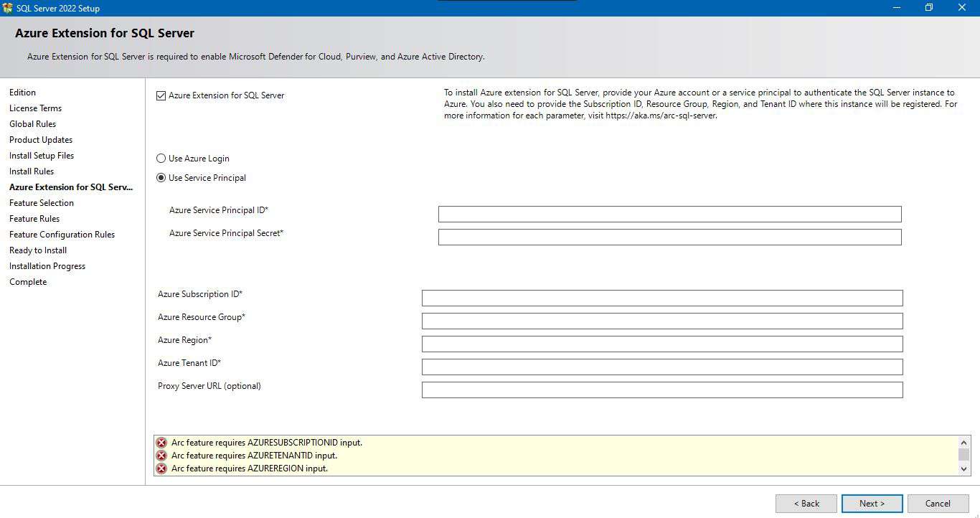Viewport: 980px width, 518px height.
Task: Click the Proxy Server URL field
Action: pos(662,390)
